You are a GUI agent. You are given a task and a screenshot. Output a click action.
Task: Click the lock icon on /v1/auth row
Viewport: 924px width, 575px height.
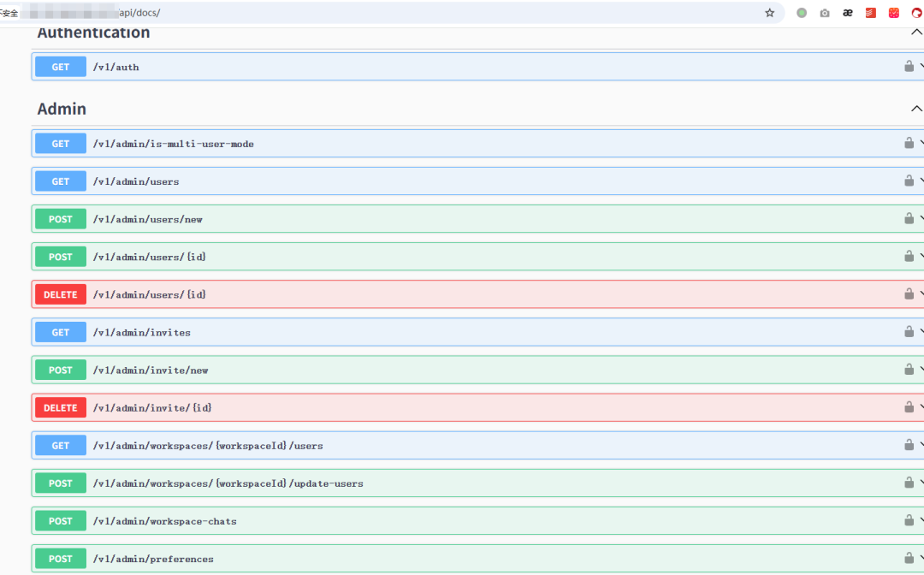[909, 66]
